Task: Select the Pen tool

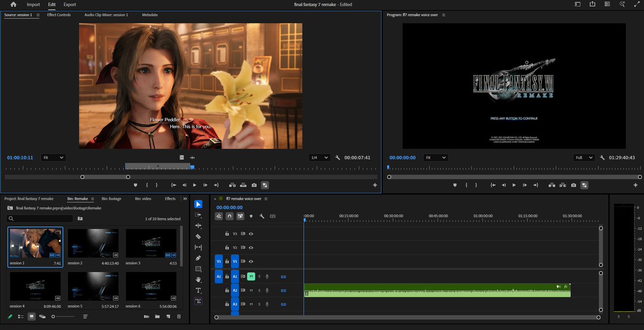Action: pyautogui.click(x=198, y=258)
